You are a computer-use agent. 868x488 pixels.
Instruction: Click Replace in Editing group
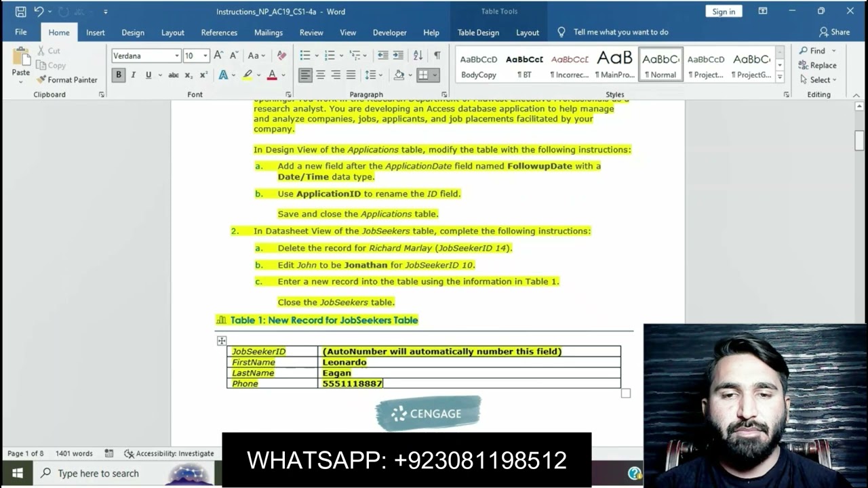pos(818,65)
